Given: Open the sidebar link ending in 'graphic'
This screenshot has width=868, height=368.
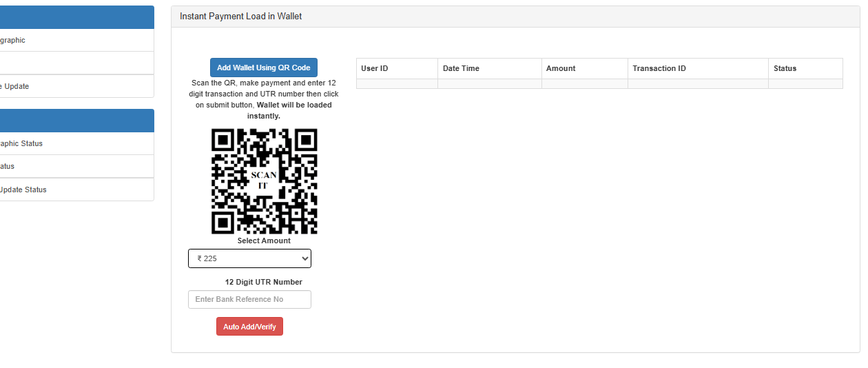Looking at the screenshot, I should (76, 40).
